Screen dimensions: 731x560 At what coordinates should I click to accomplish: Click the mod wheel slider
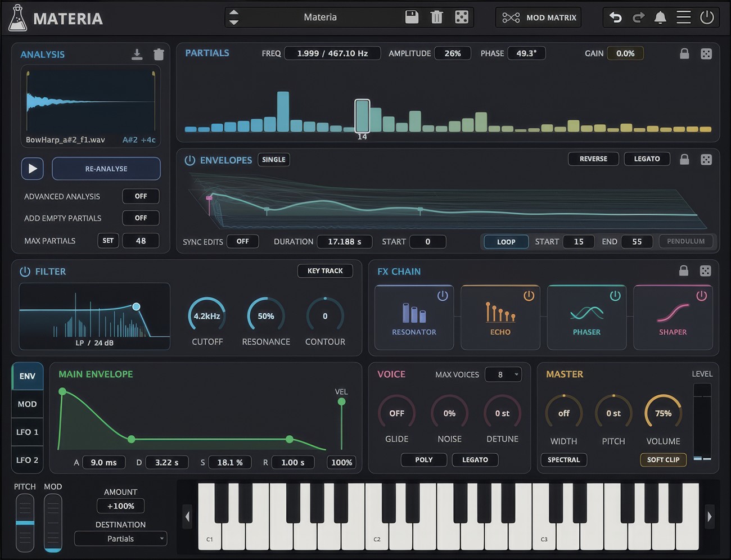[x=53, y=523]
